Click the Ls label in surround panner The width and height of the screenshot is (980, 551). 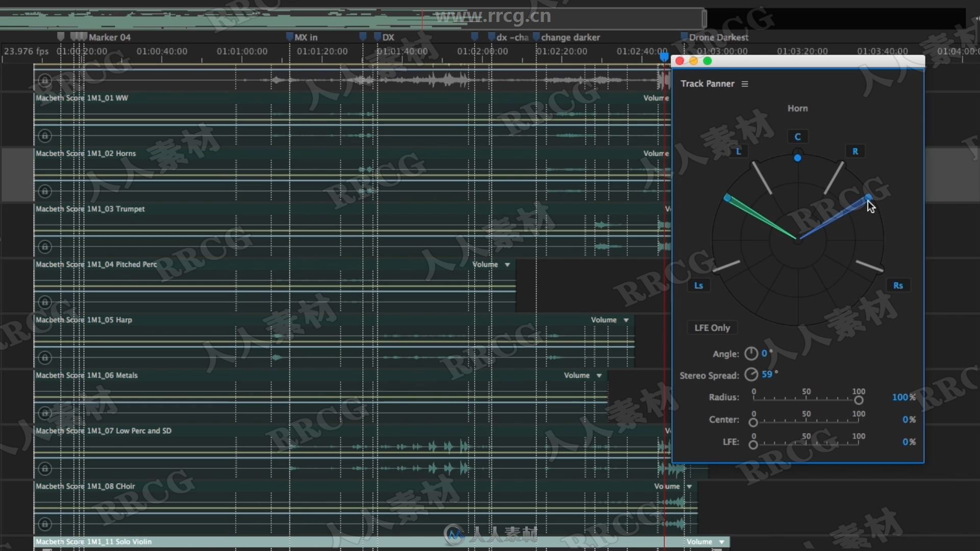tap(698, 285)
